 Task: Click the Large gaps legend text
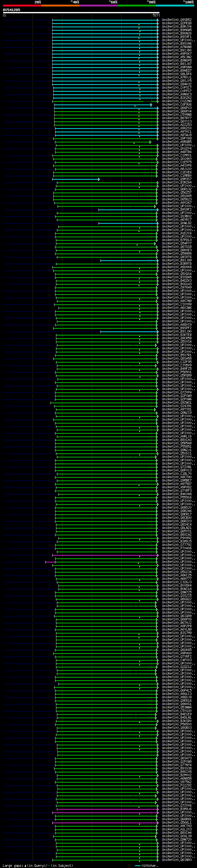pos(13,866)
